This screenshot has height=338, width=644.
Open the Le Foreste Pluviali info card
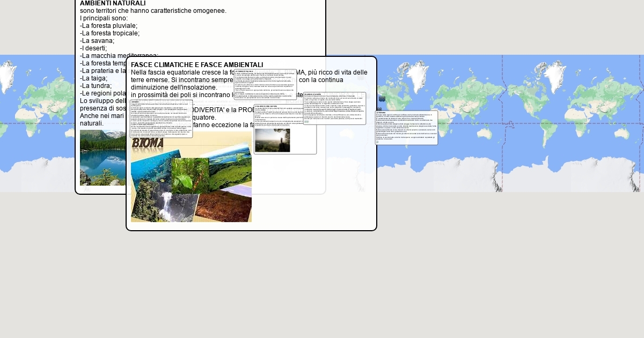coord(265,84)
